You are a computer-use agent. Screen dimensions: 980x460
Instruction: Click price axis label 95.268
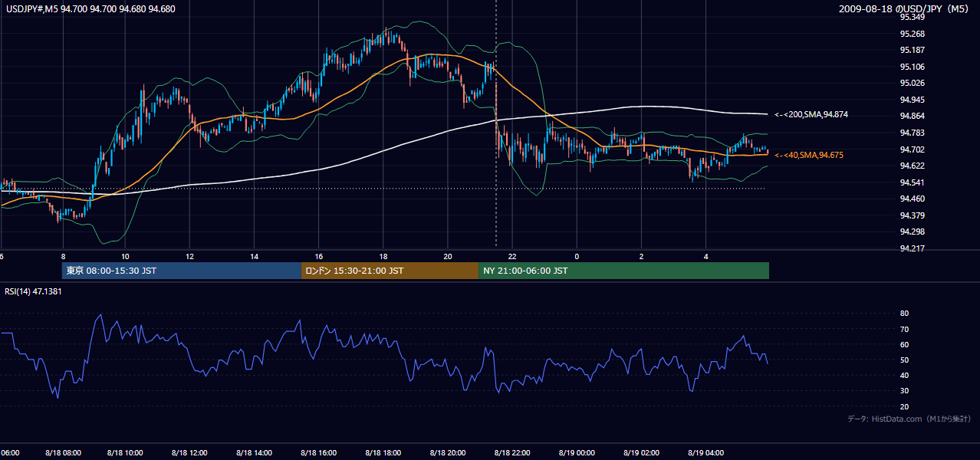click(912, 34)
